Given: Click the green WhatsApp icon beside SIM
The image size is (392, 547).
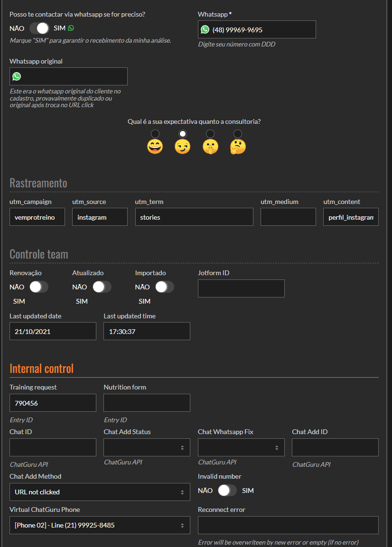Looking at the screenshot, I should (71, 28).
